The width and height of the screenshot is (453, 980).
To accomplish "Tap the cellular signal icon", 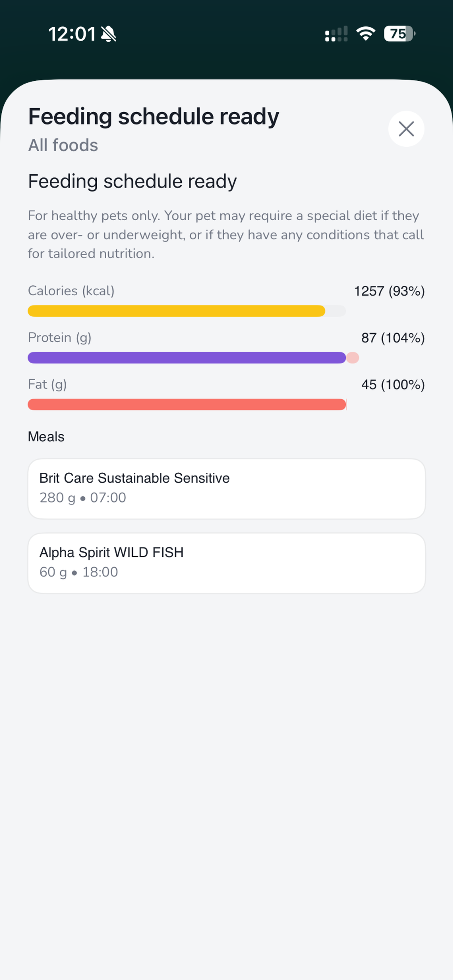I will (x=336, y=34).
